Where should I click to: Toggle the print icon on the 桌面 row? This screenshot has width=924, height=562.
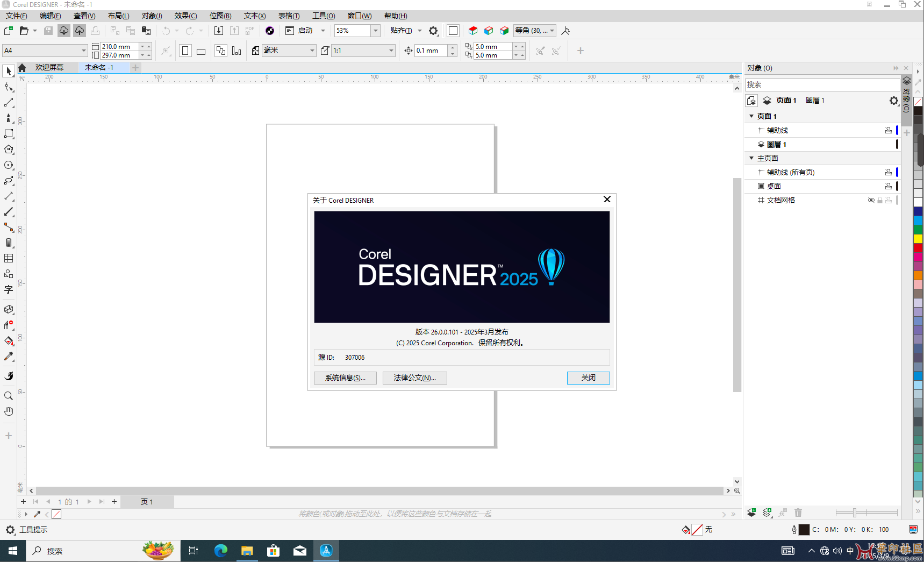[889, 186]
